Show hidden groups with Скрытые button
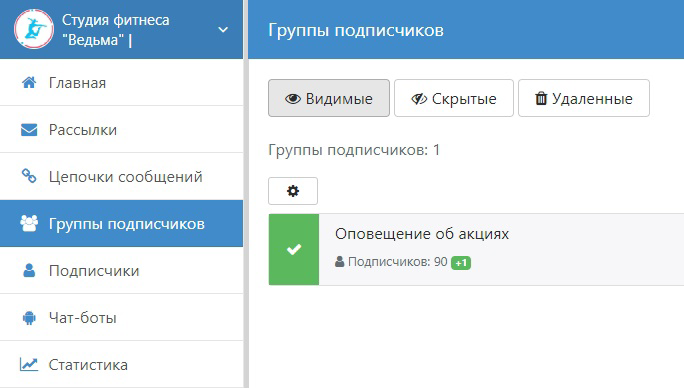Viewport: 684px width, 388px height. tap(454, 98)
